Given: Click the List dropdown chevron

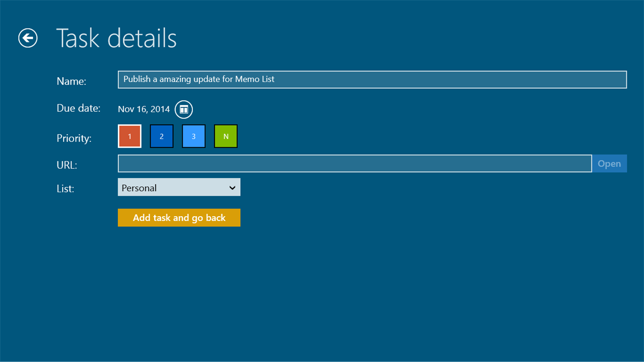Looking at the screenshot, I should coord(232,187).
